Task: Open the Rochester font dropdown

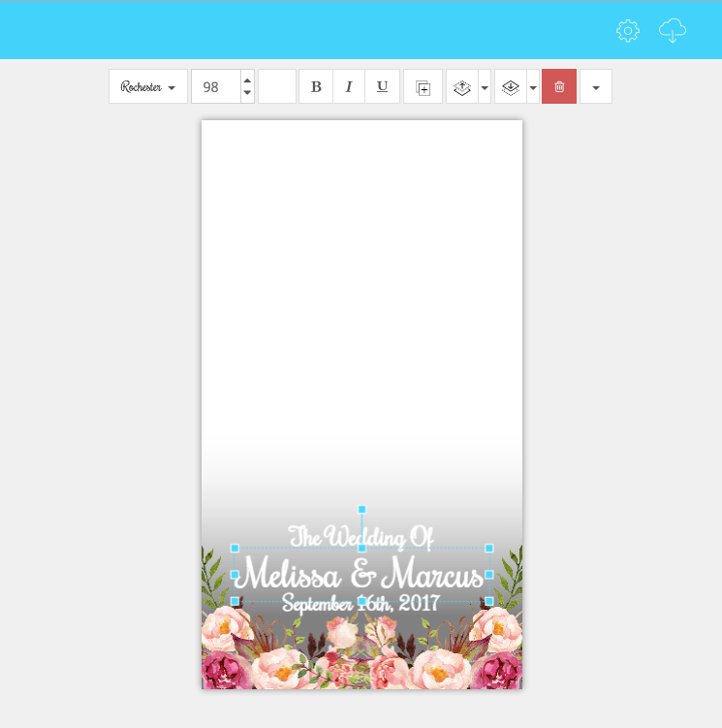Action: click(x=148, y=87)
